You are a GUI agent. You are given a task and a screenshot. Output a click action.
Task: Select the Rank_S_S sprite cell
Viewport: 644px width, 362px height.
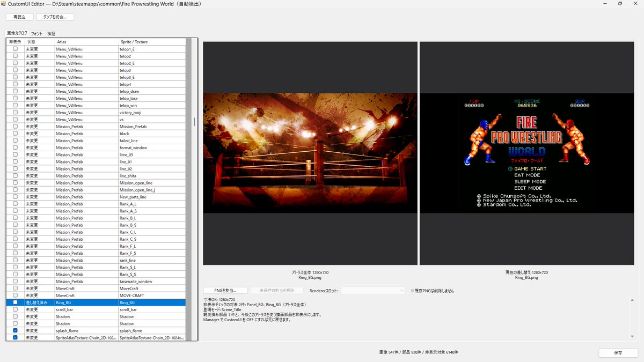pyautogui.click(x=152, y=275)
